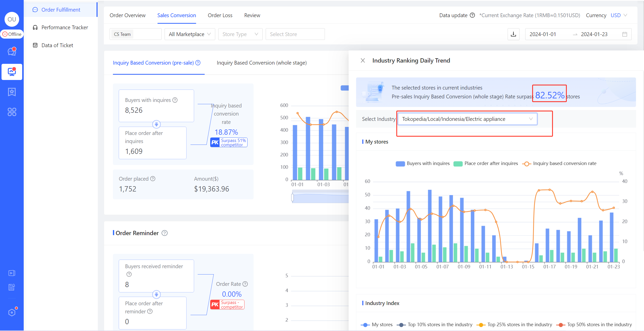Click Buyers received reminder help icon
This screenshot has height=331, width=644.
pos(129,274)
